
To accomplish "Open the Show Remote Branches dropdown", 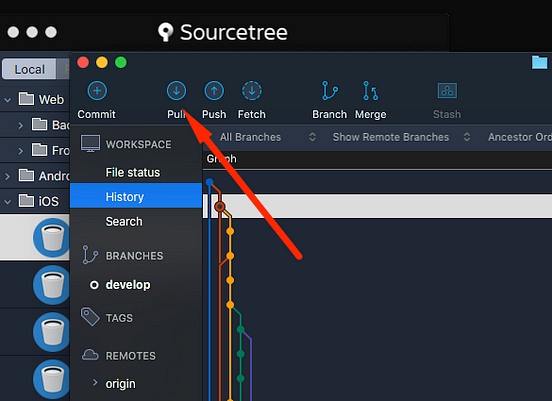I will [x=401, y=137].
